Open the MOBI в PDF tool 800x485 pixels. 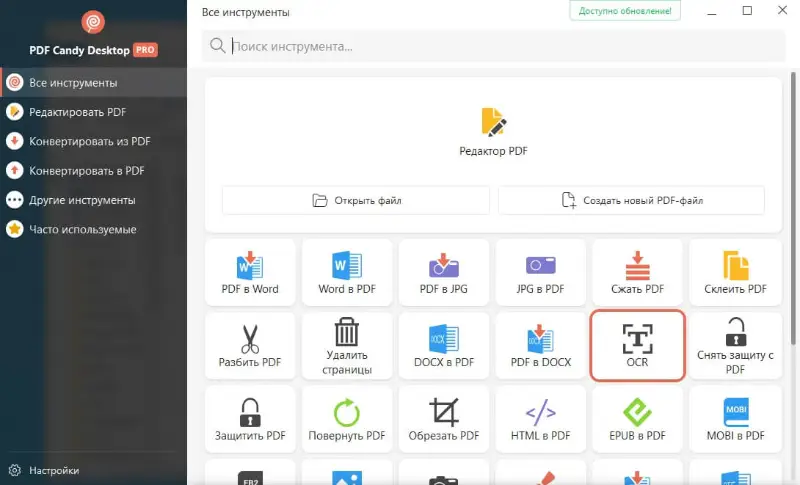(735, 419)
